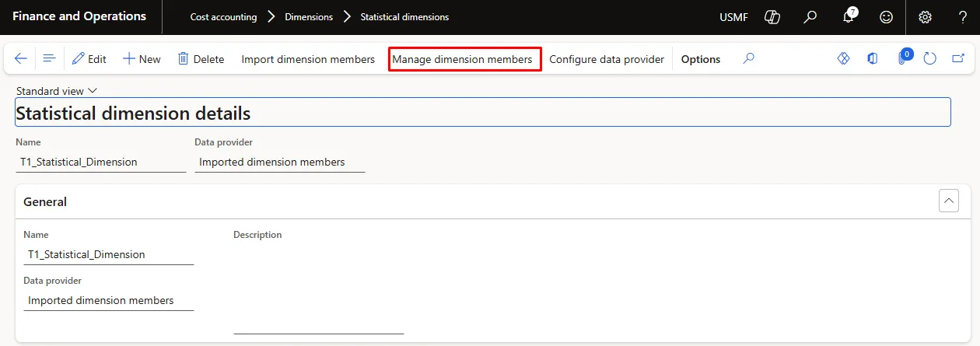Open the settings gear

(x=925, y=16)
